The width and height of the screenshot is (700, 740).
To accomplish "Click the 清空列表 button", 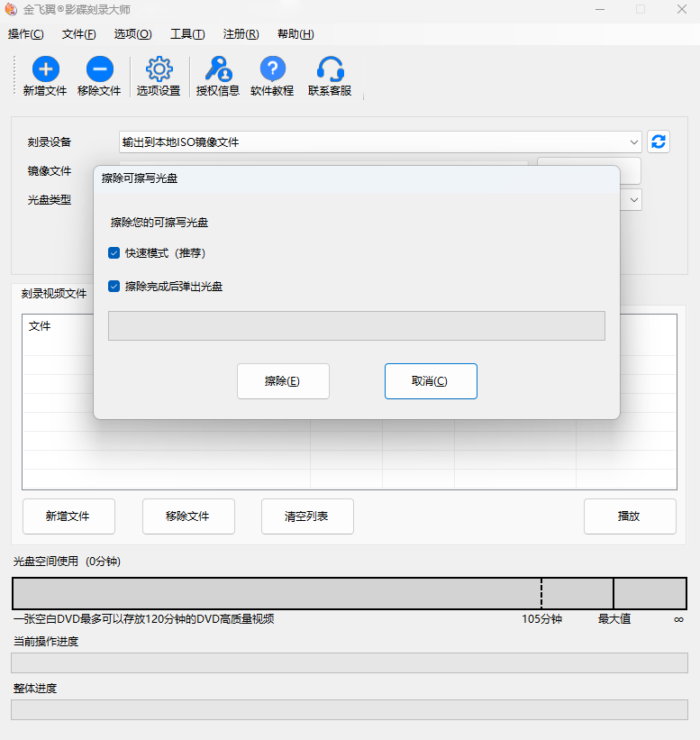I will (307, 516).
